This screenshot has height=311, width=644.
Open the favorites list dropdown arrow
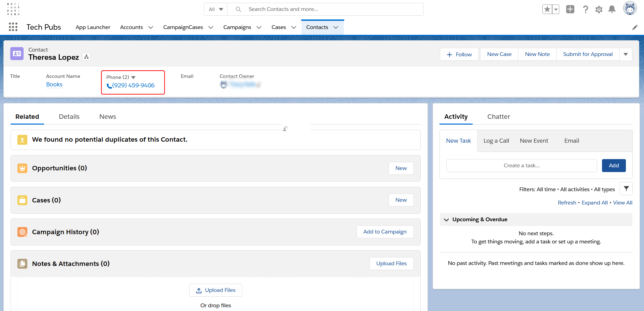click(556, 9)
